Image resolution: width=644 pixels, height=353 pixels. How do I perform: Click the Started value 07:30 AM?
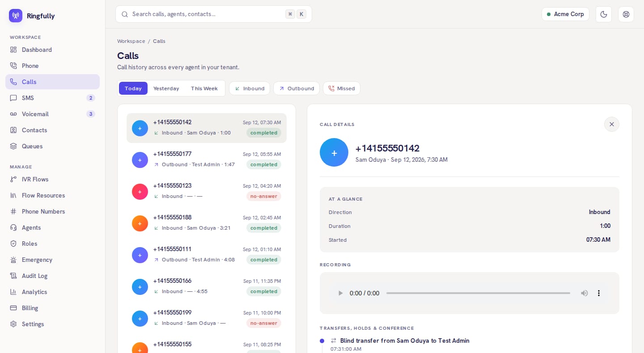coord(598,240)
